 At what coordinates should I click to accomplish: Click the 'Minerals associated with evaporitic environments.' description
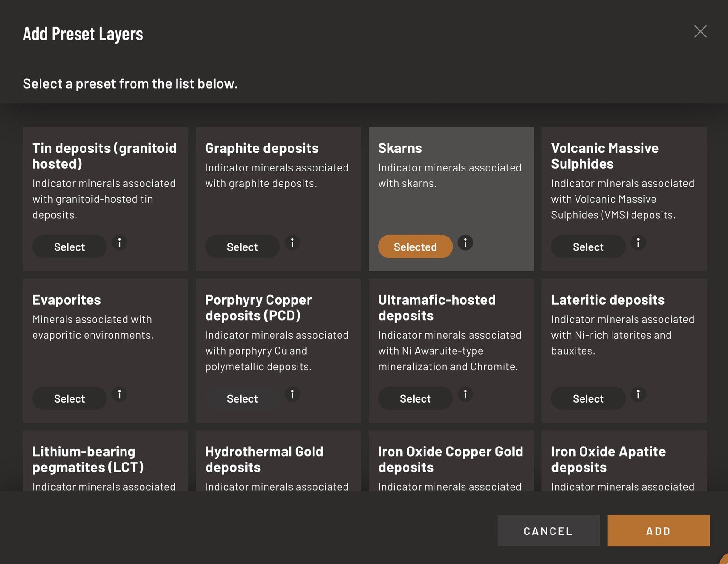click(93, 327)
